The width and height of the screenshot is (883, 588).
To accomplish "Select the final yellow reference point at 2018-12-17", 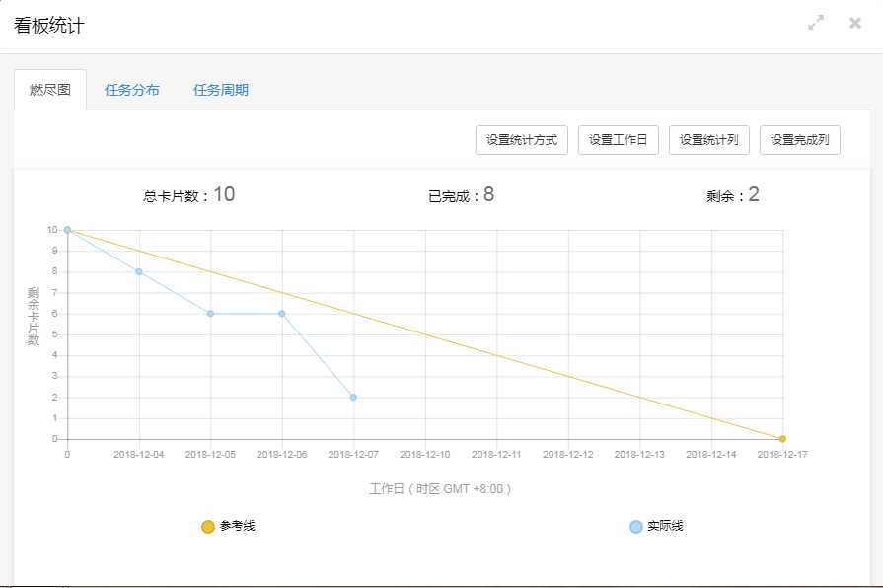I will click(781, 437).
